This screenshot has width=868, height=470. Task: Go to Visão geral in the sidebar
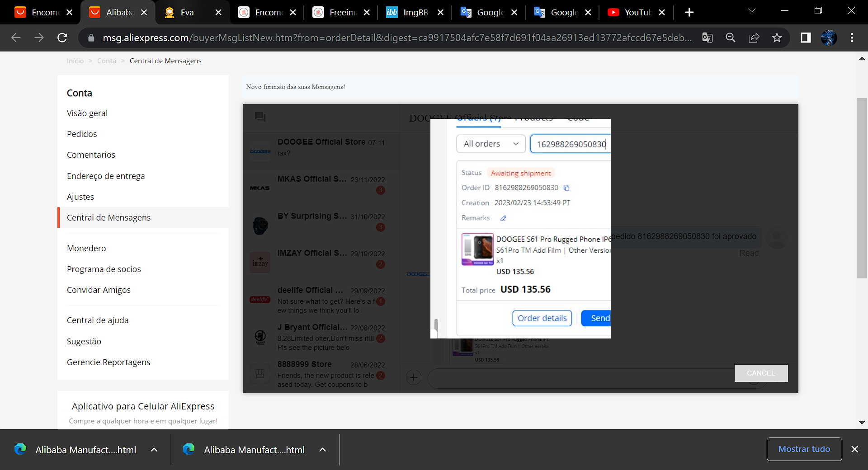tap(87, 113)
